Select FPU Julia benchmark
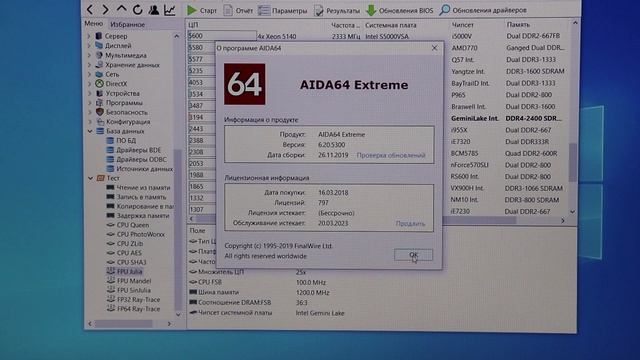The height and width of the screenshot is (360, 640). pyautogui.click(x=129, y=271)
